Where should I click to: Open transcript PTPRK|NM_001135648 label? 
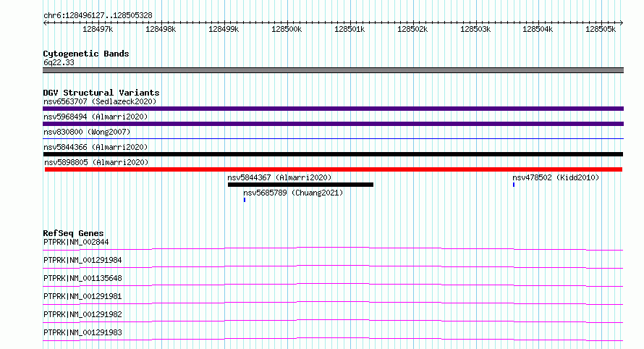pyautogui.click(x=82, y=278)
